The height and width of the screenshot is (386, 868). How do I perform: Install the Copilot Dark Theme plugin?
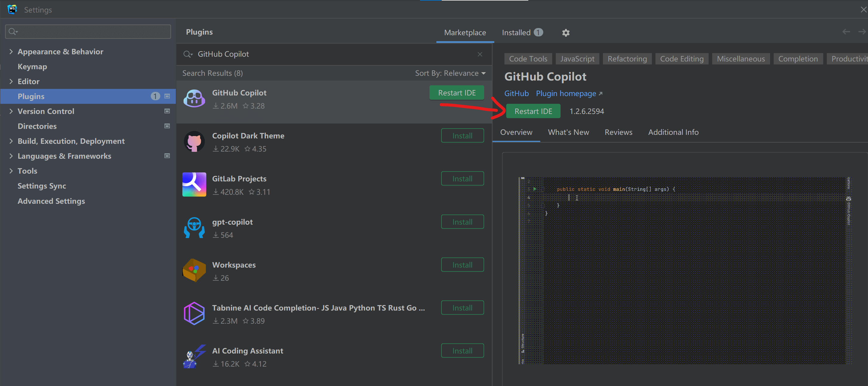click(x=462, y=136)
